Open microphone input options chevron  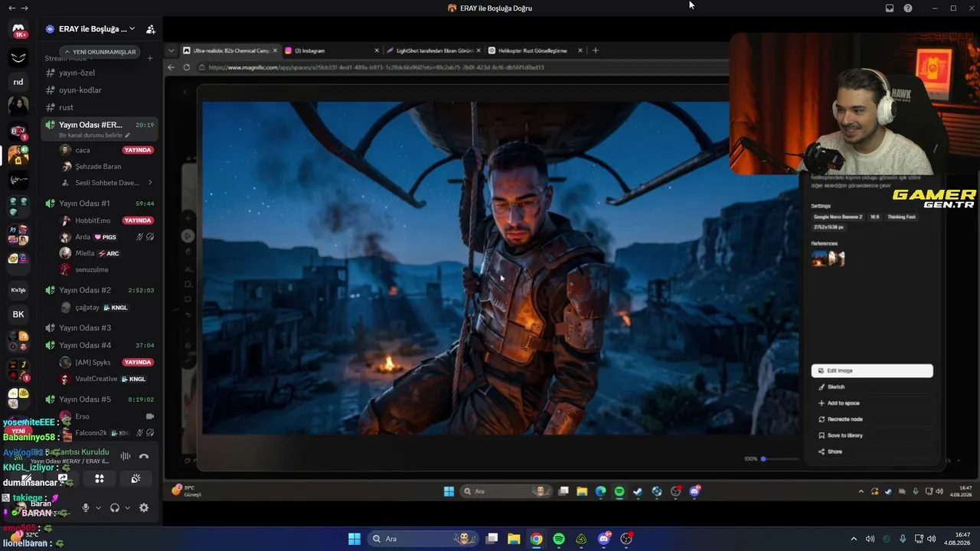[x=98, y=508]
